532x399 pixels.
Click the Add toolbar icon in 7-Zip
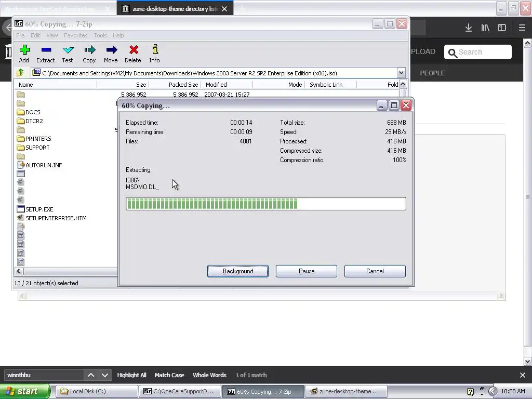24,50
